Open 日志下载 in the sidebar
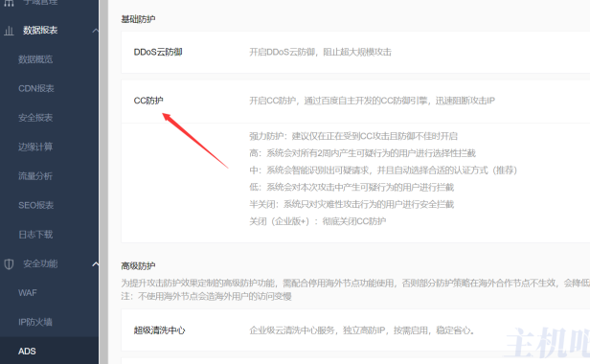 35,235
